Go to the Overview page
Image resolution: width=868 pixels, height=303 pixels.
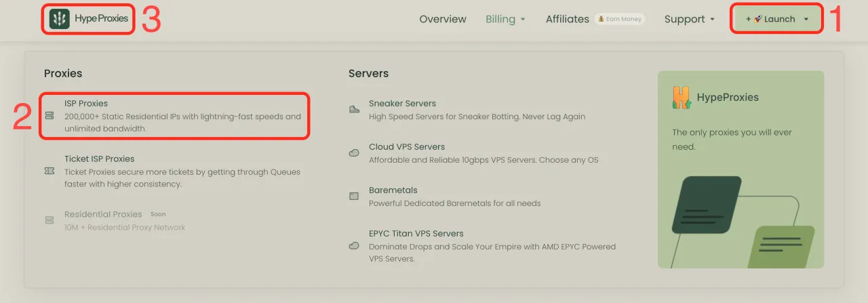click(443, 19)
